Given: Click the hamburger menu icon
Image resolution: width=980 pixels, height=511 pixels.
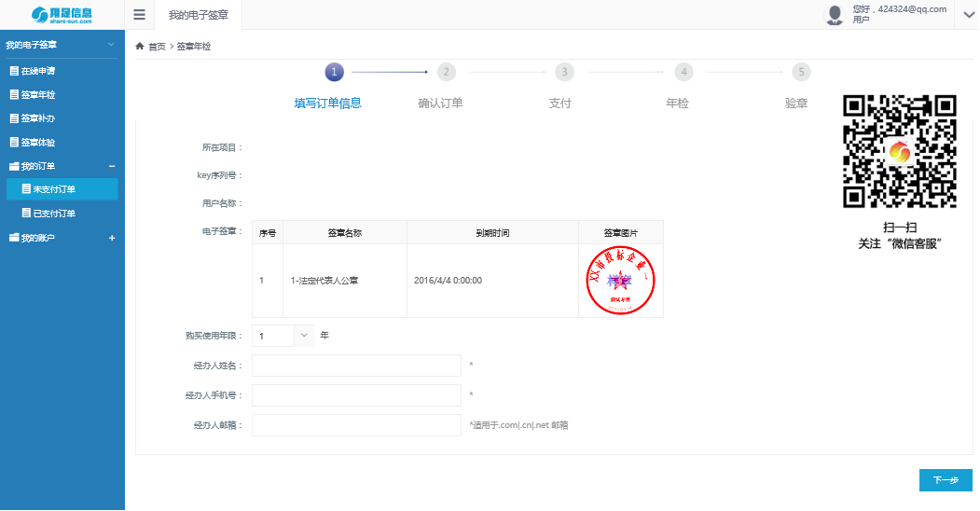Looking at the screenshot, I should 139,15.
